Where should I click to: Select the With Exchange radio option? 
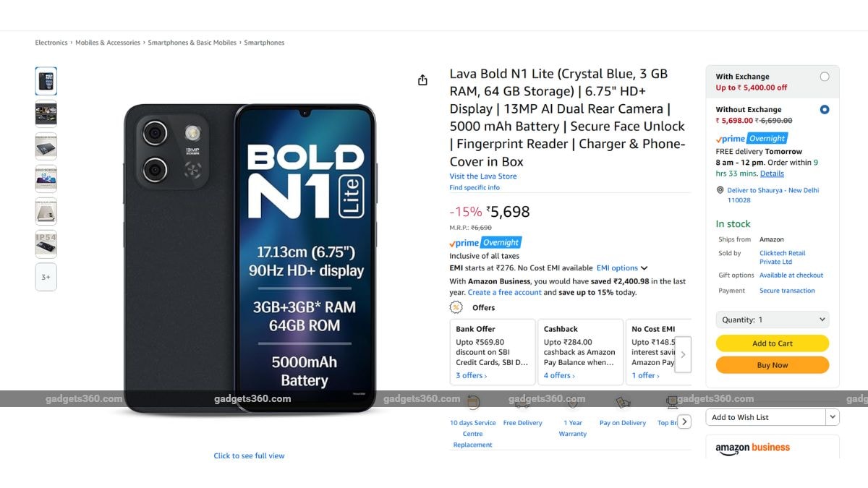click(x=825, y=77)
